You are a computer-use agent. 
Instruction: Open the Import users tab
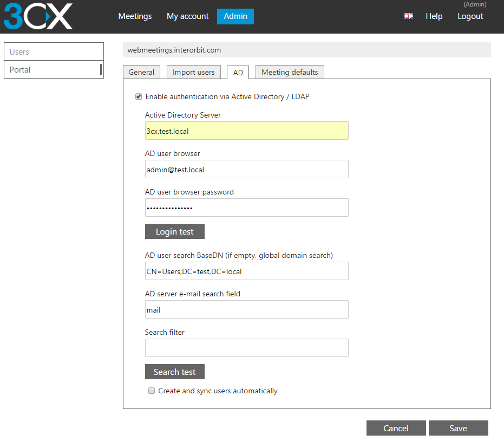193,72
